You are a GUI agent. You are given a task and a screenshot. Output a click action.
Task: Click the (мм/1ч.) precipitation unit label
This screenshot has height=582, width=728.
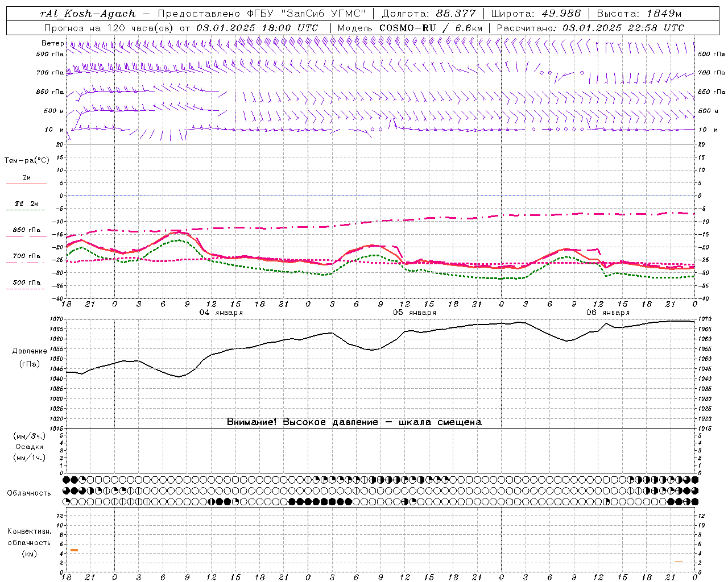tap(30, 458)
